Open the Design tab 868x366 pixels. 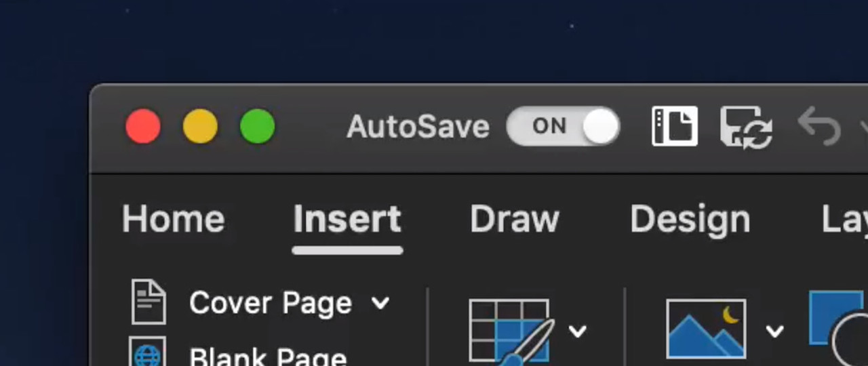pyautogui.click(x=690, y=220)
